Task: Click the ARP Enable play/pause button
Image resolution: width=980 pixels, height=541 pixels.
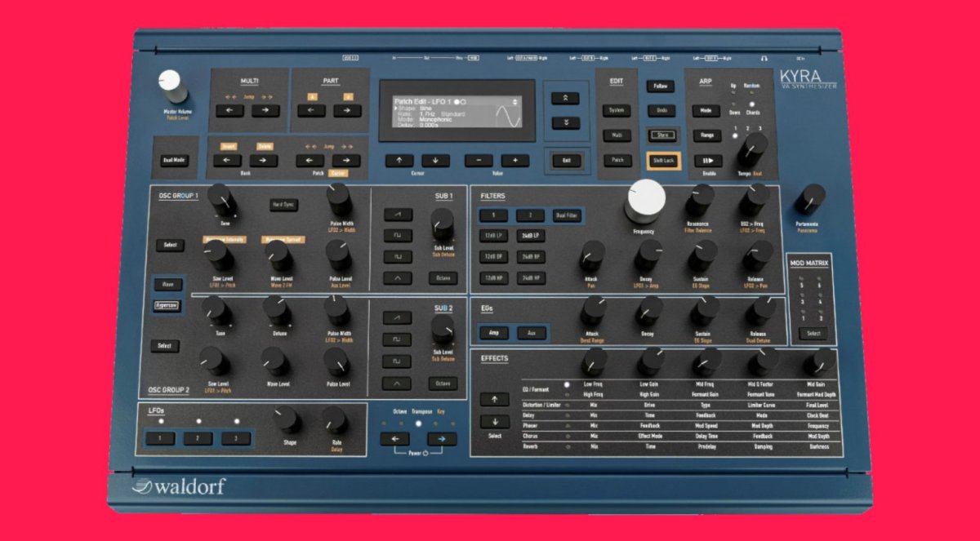Action: [x=706, y=161]
